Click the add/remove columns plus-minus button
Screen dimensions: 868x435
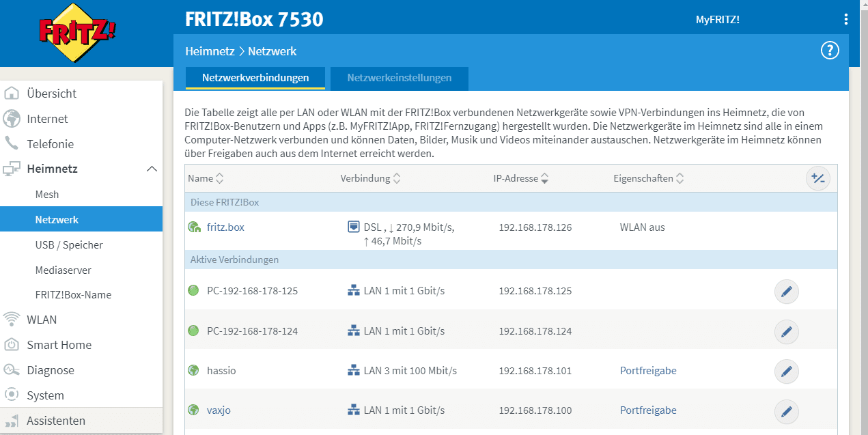click(x=817, y=179)
